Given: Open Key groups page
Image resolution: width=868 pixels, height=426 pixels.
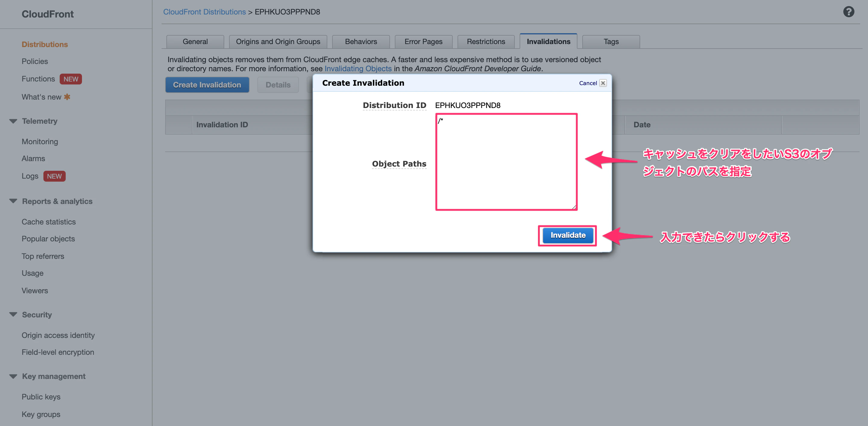Looking at the screenshot, I should click(x=41, y=414).
